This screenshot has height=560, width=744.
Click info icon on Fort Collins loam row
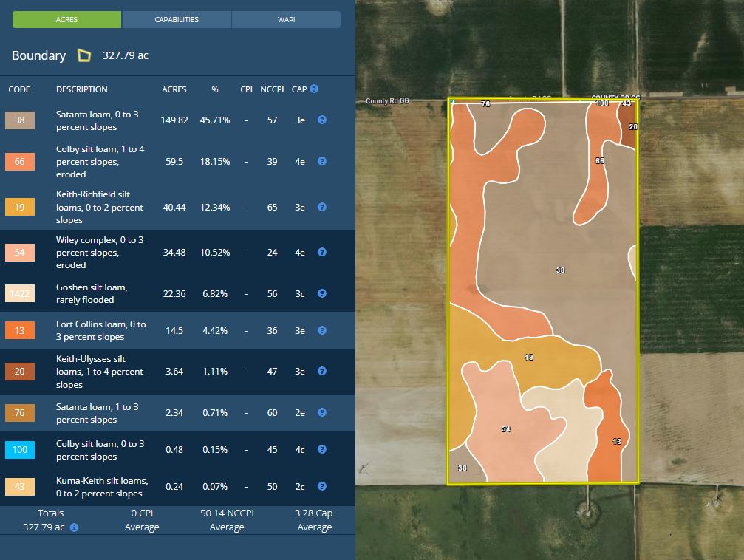click(x=322, y=331)
